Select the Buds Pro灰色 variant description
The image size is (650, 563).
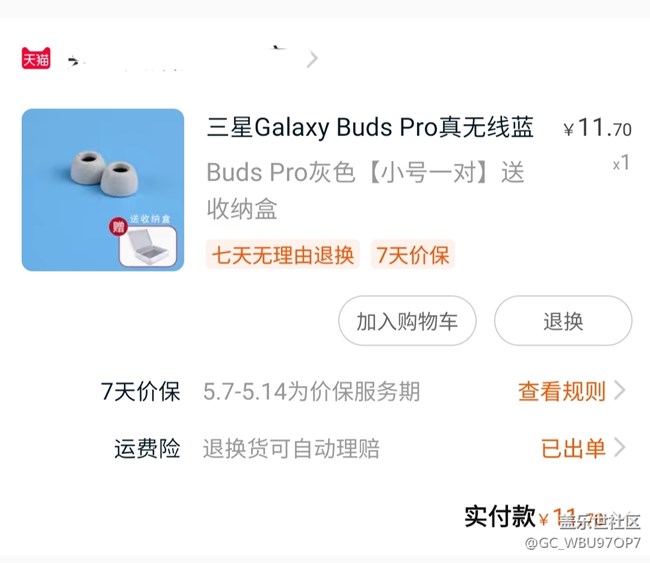point(366,190)
